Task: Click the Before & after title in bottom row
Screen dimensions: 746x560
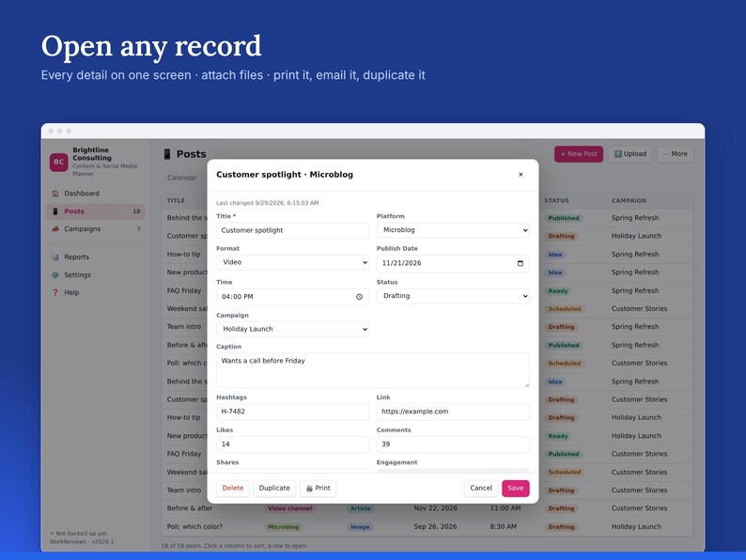Action: click(190, 508)
